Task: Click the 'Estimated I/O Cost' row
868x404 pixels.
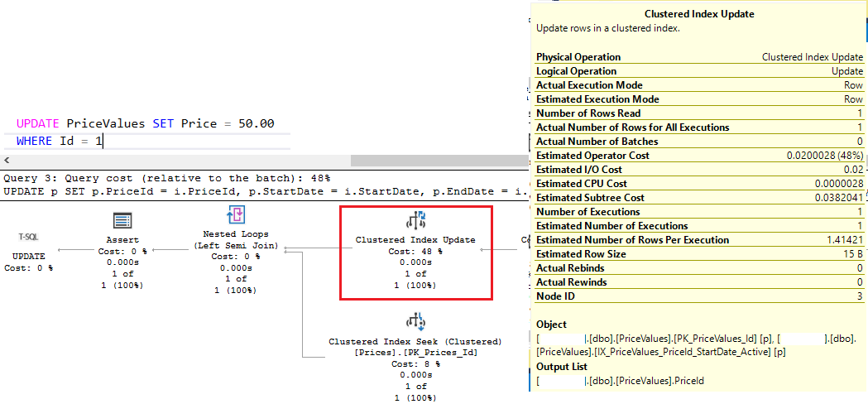Action: 699,170
